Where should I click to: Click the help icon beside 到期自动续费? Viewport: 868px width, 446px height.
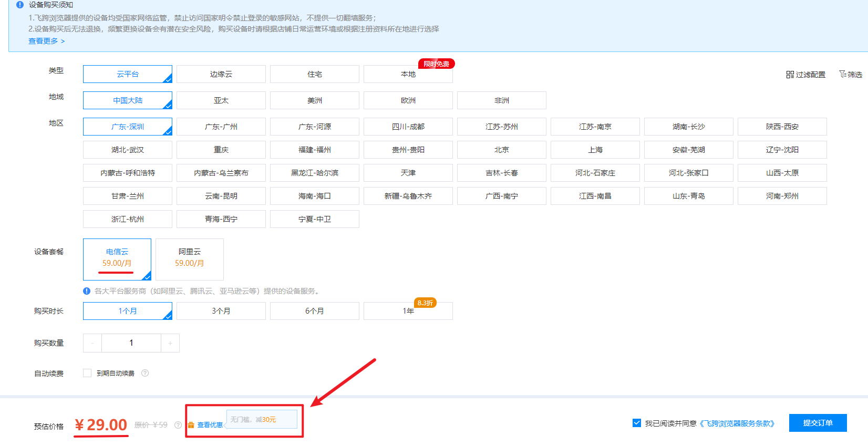click(x=145, y=373)
